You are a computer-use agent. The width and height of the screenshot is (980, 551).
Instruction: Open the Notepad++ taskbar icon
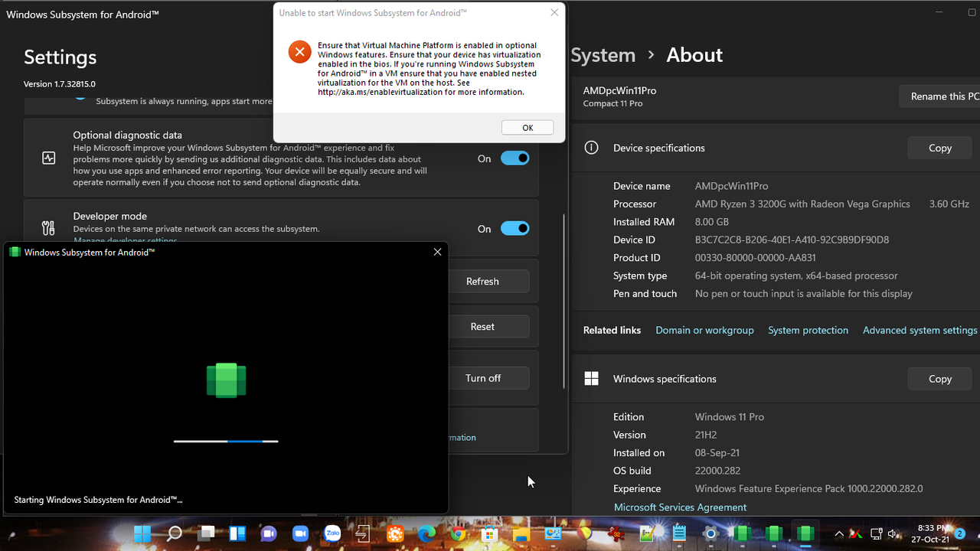[x=647, y=533]
